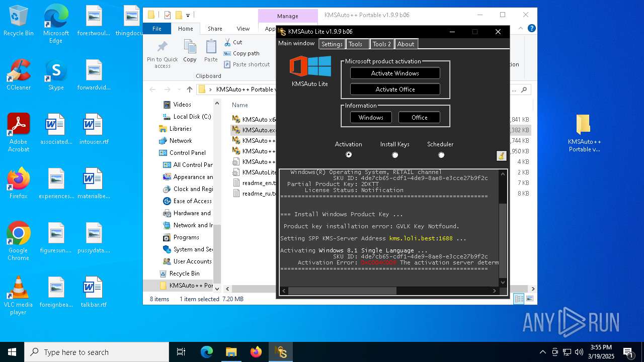Open CCleaner desktop shortcut
The image size is (644, 362).
pos(19,75)
